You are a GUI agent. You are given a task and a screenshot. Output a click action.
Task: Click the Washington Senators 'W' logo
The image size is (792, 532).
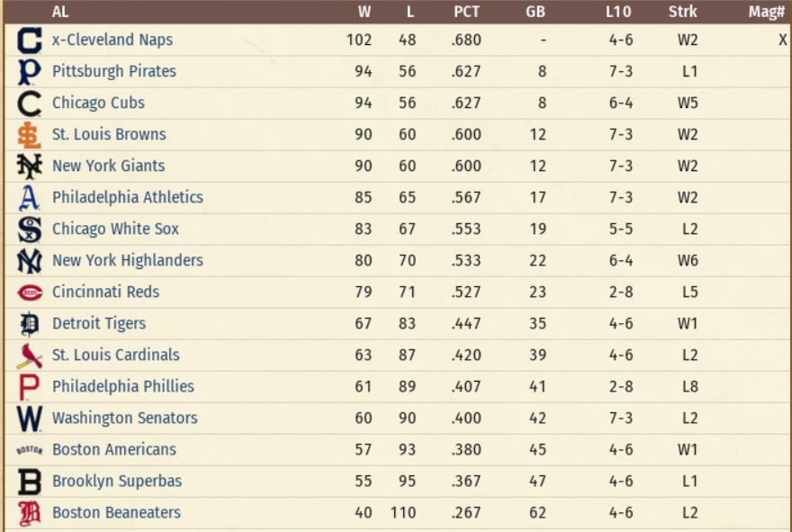[30, 419]
